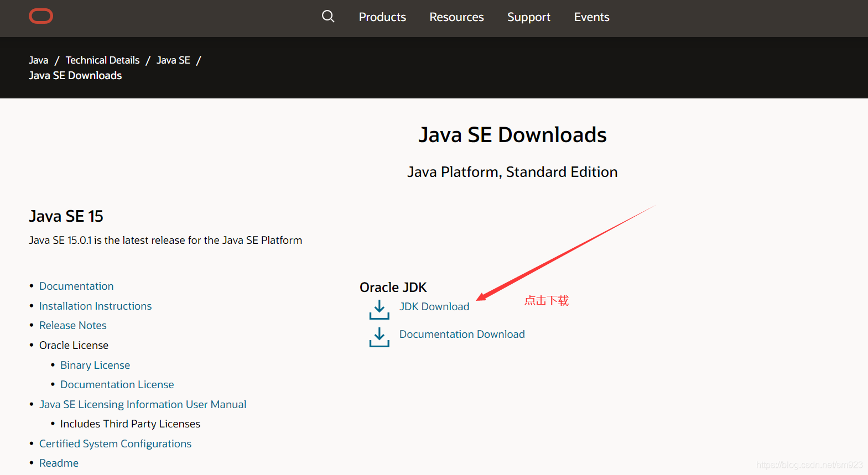
Task: Open the Resources menu
Action: click(456, 17)
